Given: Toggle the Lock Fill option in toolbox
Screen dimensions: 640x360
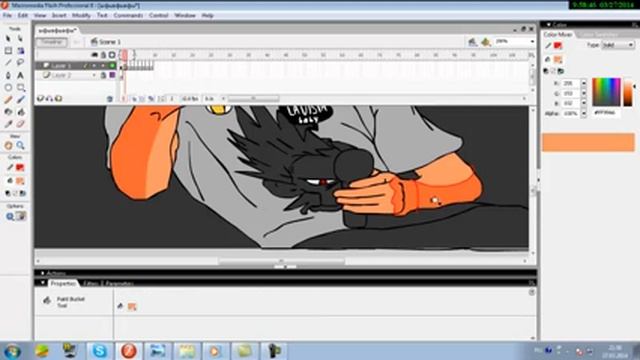Looking at the screenshot, I should [21, 216].
